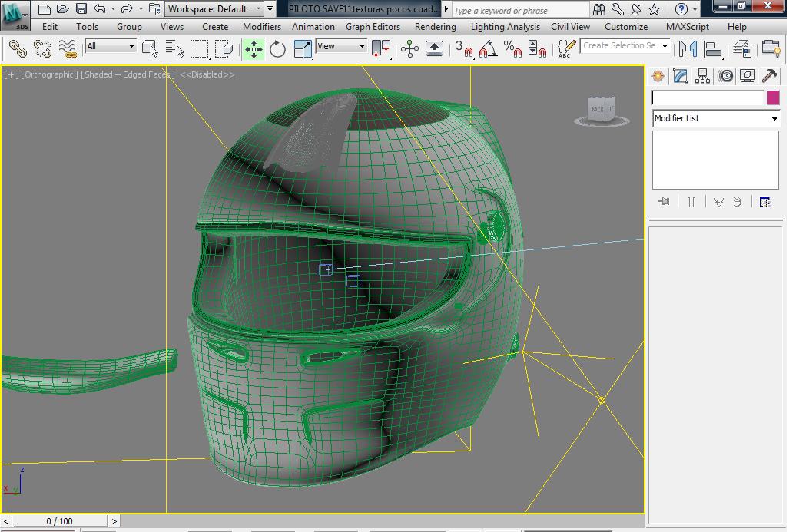Expand the Modifier List dropdown
The width and height of the screenshot is (789, 532).
774,118
